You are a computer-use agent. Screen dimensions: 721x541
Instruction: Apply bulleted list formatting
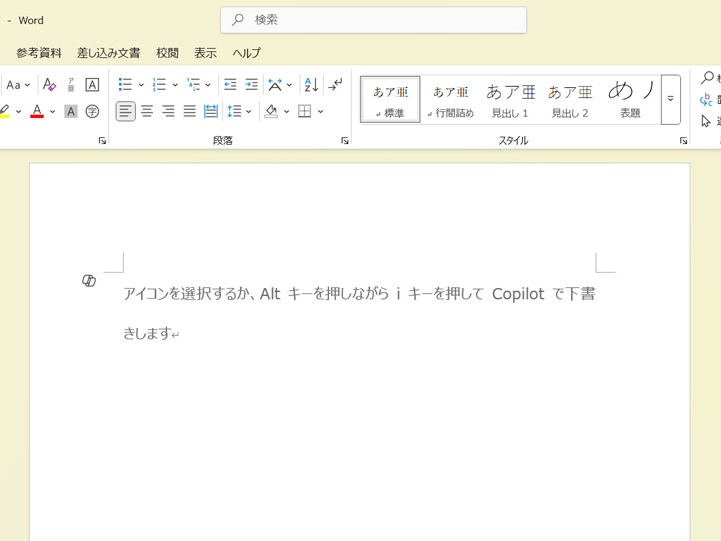point(125,85)
